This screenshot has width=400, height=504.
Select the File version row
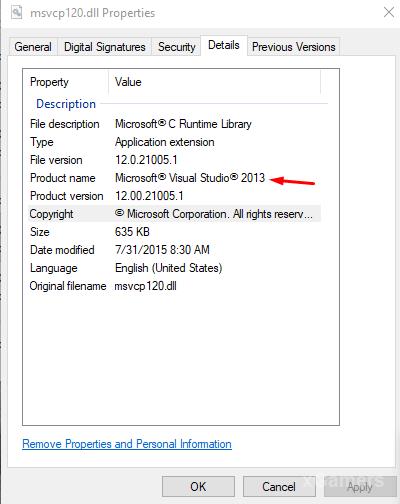(174, 160)
